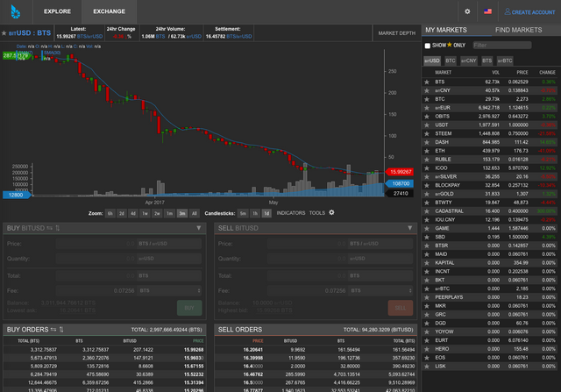Click the vertical flip icon in the Buy bitUSD header

[58, 228]
